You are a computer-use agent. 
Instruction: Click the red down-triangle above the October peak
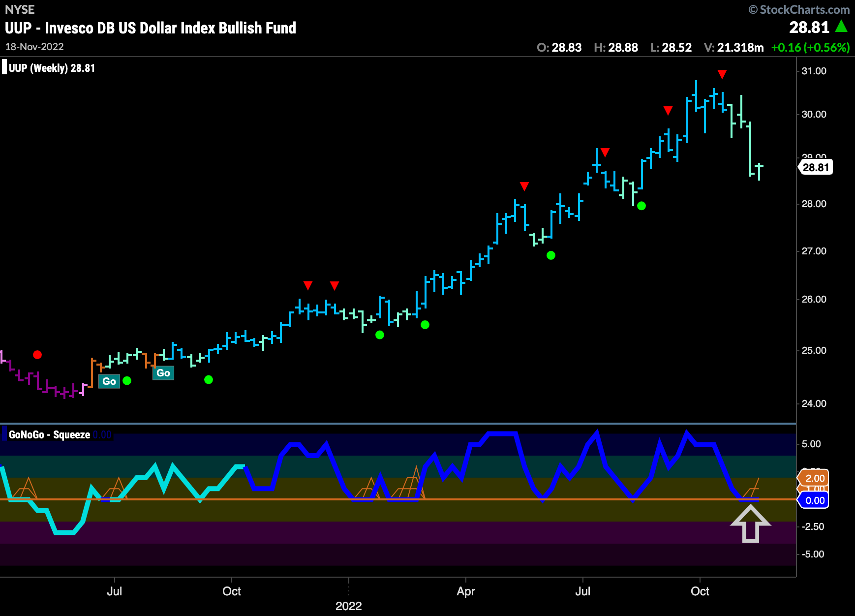click(x=722, y=74)
